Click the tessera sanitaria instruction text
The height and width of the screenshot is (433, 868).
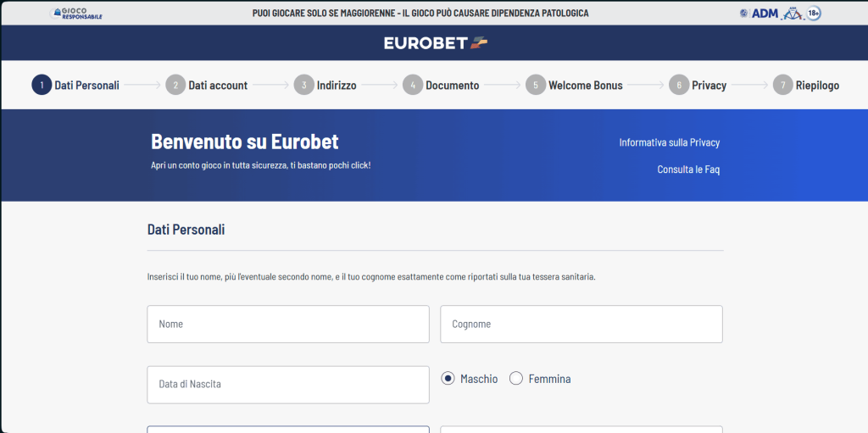(x=371, y=276)
